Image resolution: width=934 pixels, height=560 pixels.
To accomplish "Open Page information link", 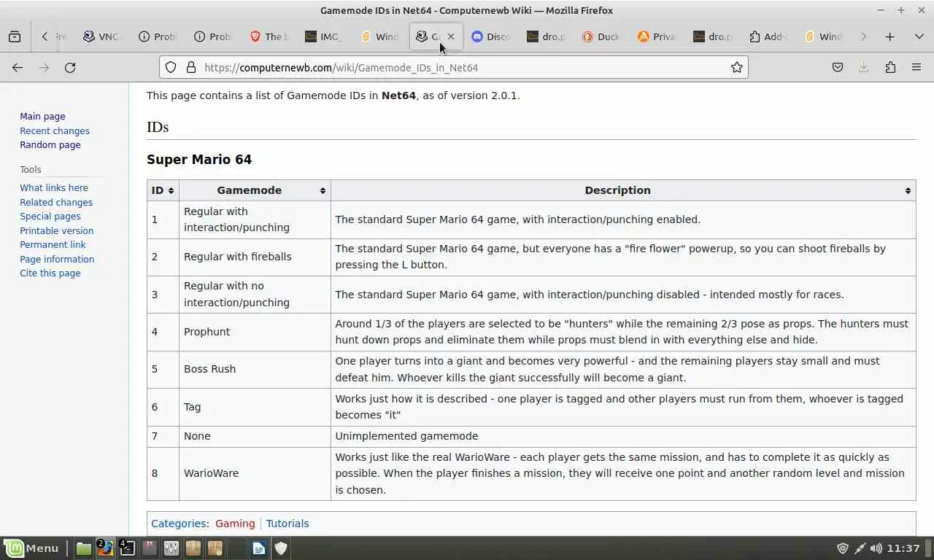I will [x=57, y=259].
